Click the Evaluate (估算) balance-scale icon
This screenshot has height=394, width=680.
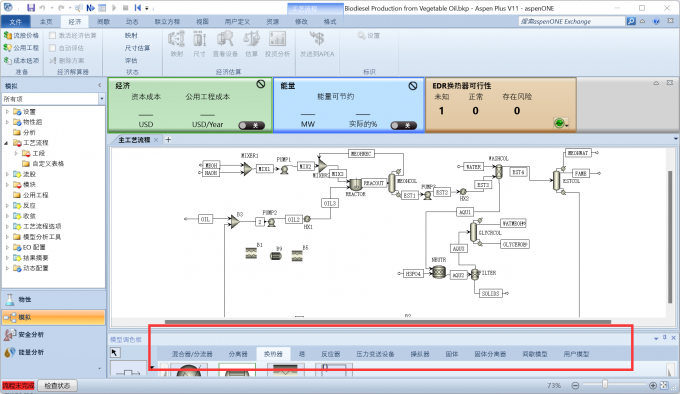252,44
